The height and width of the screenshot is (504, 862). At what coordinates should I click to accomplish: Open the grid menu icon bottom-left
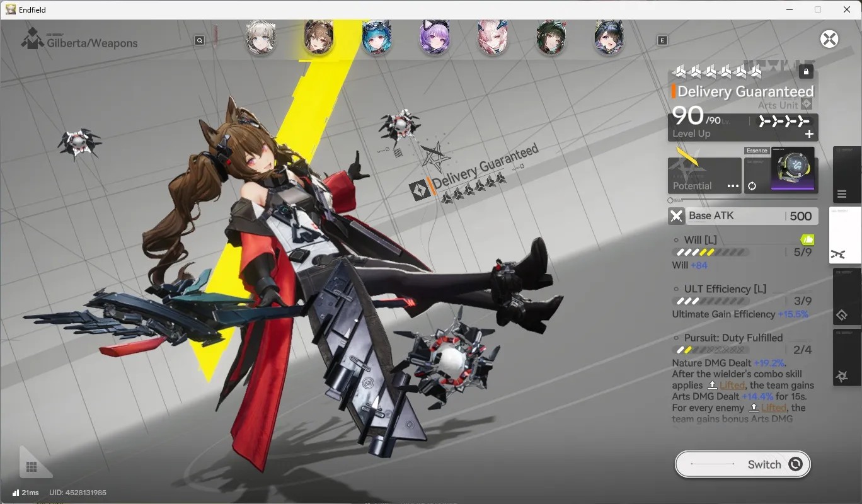[x=32, y=467]
